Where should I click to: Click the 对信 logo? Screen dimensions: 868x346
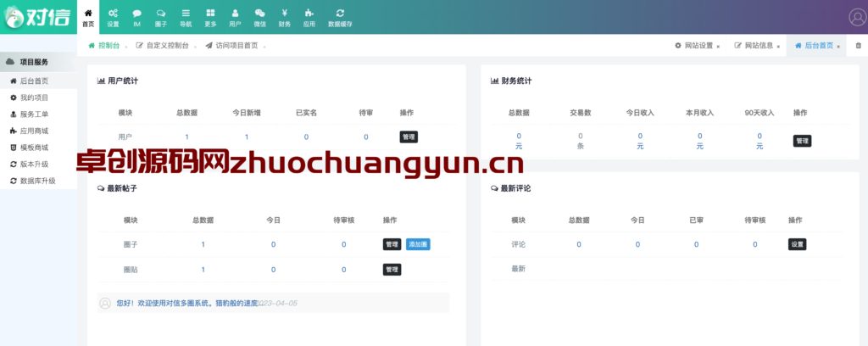[38, 17]
